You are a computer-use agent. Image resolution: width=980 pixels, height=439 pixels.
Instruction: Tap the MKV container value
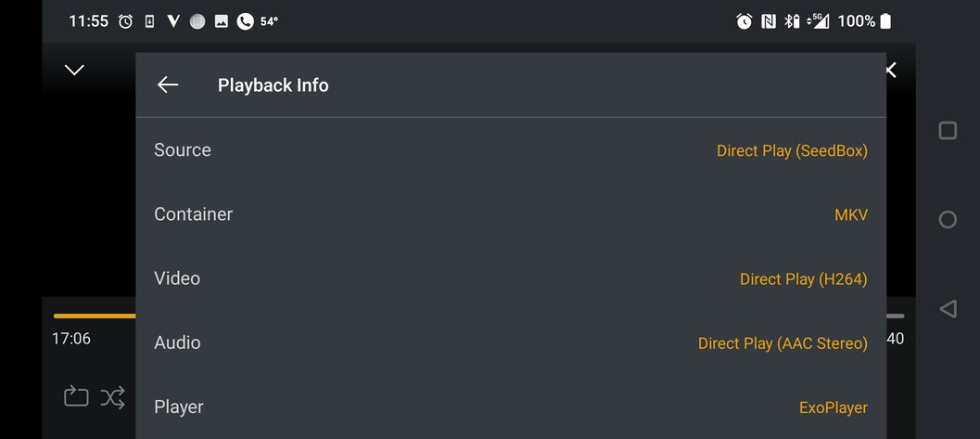click(x=851, y=214)
